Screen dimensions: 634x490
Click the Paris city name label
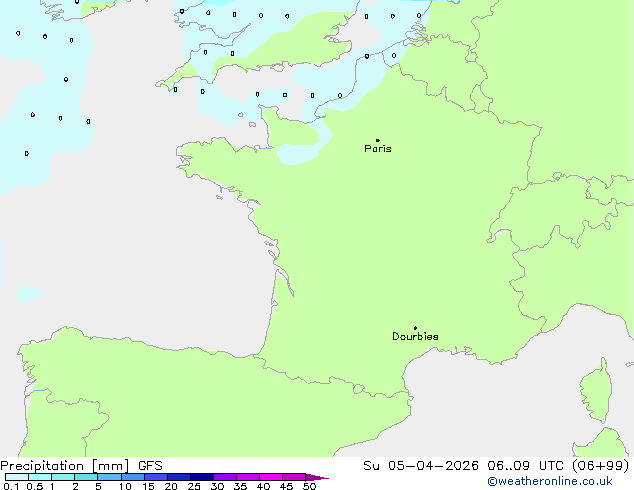[378, 149]
